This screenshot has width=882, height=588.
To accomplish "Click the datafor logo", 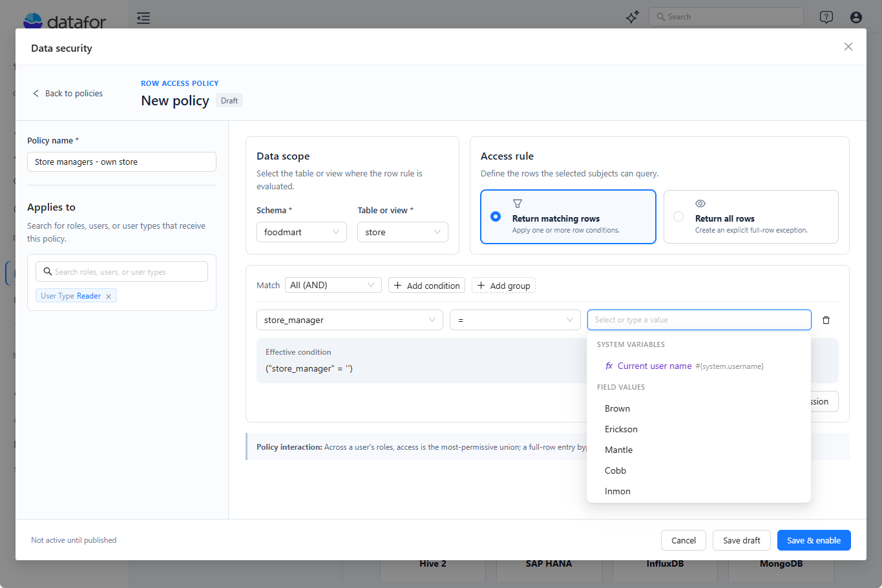I will tap(65, 21).
